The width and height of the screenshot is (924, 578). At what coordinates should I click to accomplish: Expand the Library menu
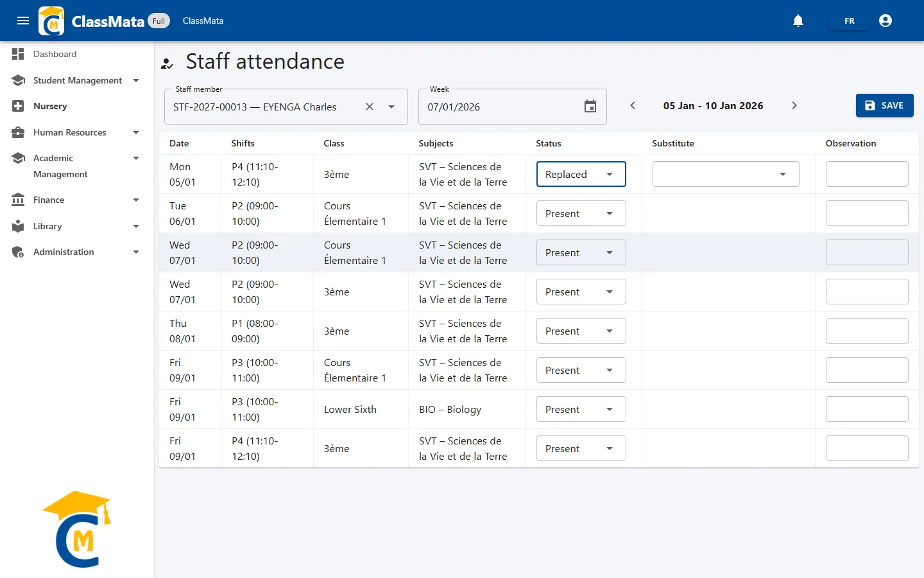tap(136, 226)
